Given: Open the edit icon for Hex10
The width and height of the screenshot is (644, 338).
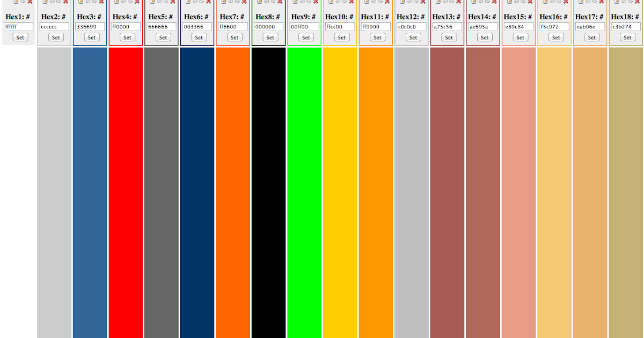Looking at the screenshot, I should pos(331,2).
